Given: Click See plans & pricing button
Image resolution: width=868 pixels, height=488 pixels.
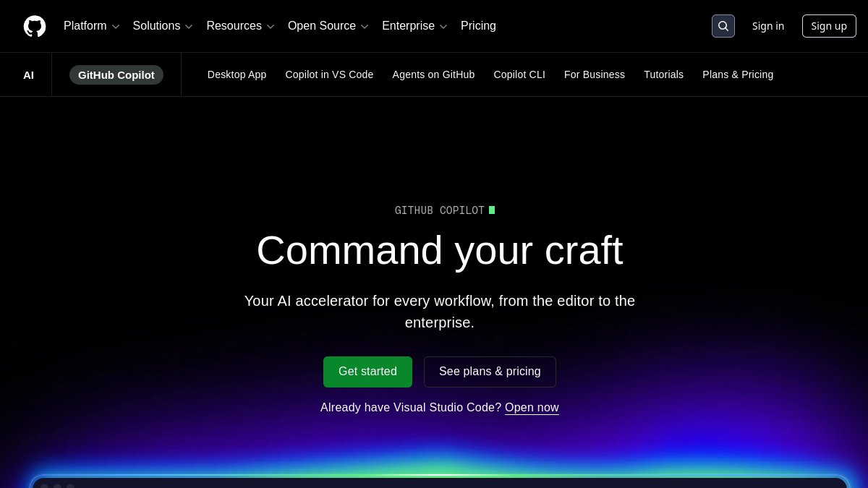Looking at the screenshot, I should [x=490, y=372].
